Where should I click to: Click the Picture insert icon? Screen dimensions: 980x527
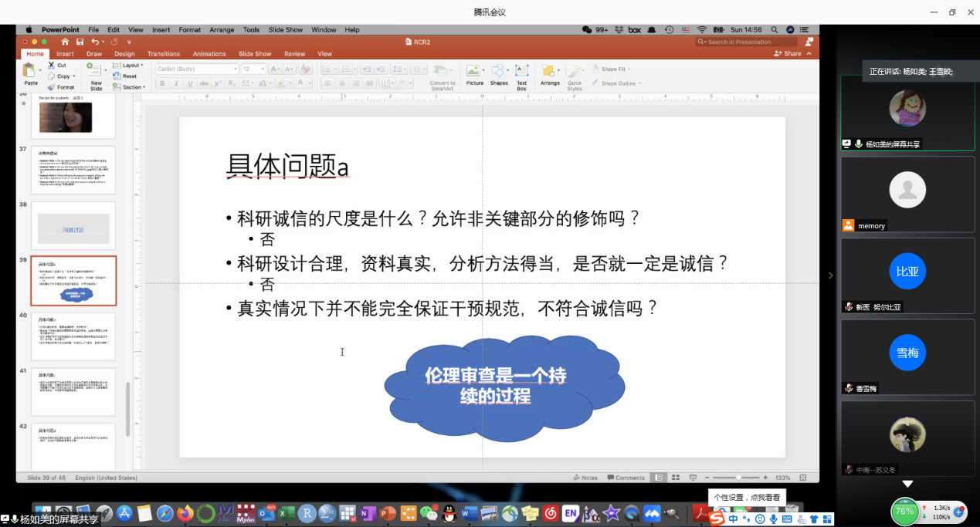(x=474, y=72)
